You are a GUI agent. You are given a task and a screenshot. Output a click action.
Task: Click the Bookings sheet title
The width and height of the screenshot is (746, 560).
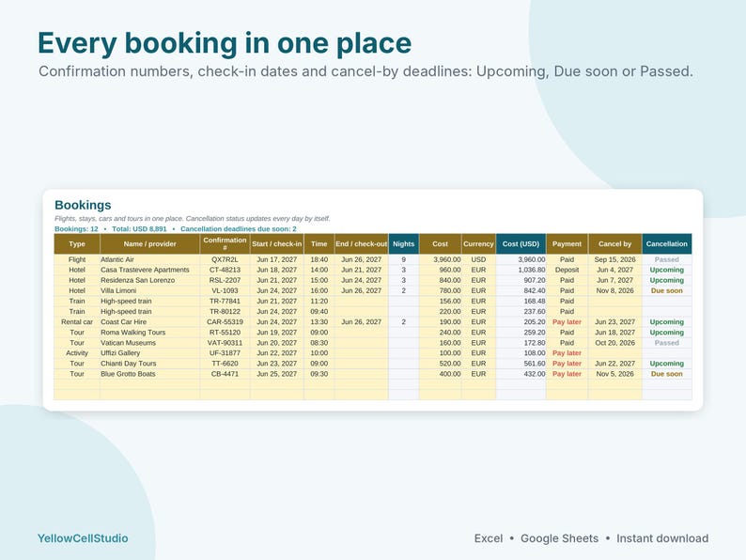[x=83, y=205]
